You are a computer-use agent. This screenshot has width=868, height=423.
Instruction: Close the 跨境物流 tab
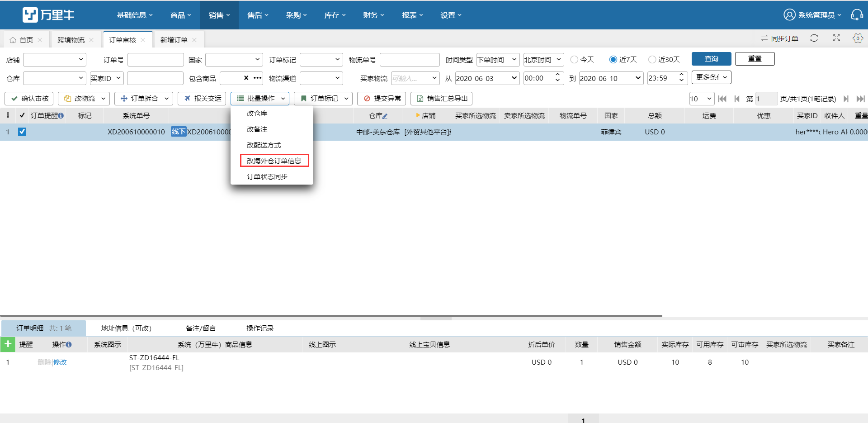(x=91, y=40)
